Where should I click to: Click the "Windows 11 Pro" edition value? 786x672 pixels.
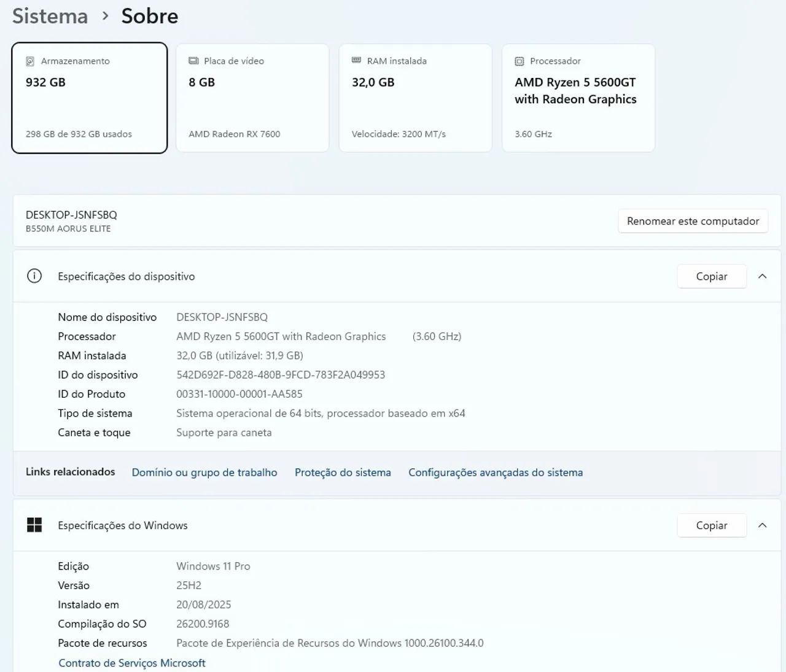tap(213, 566)
